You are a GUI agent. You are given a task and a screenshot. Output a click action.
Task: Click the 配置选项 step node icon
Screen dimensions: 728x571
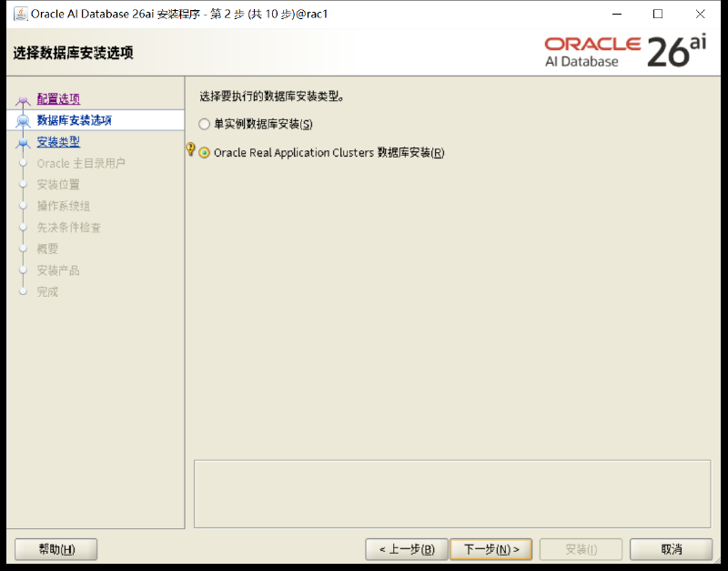(23, 99)
